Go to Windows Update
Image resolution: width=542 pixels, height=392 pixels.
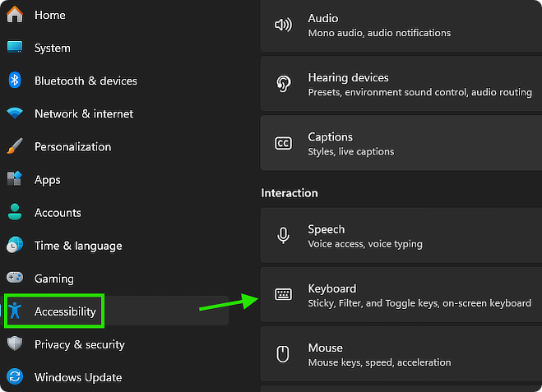(x=116, y=377)
